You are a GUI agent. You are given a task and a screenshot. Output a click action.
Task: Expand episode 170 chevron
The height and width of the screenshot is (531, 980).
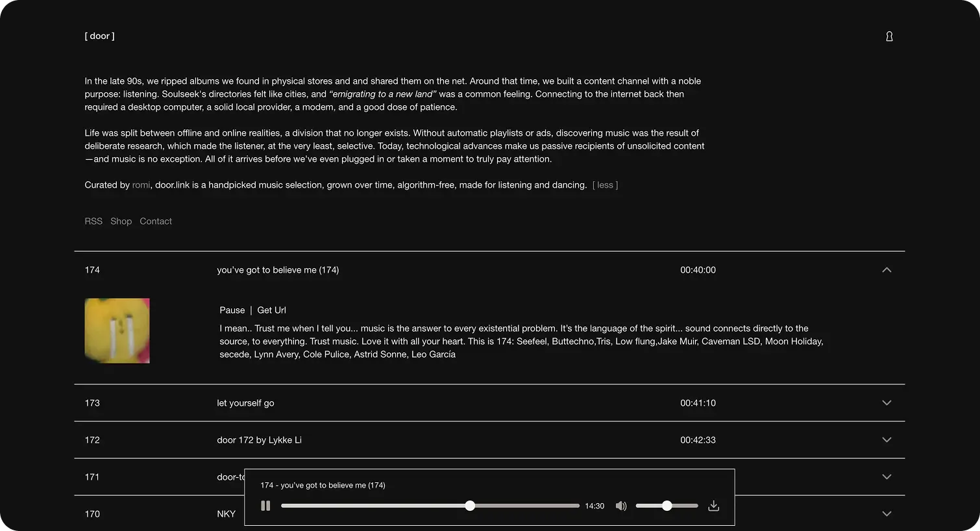point(887,514)
